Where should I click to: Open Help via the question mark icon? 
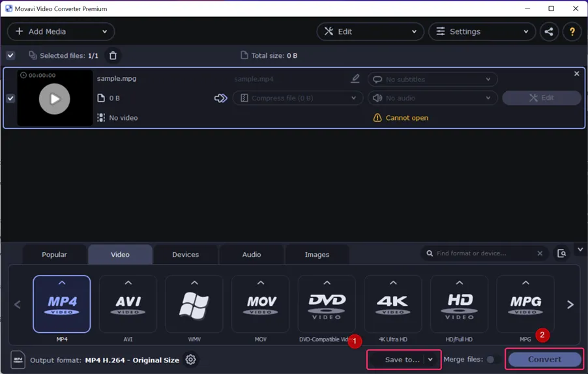(x=572, y=31)
